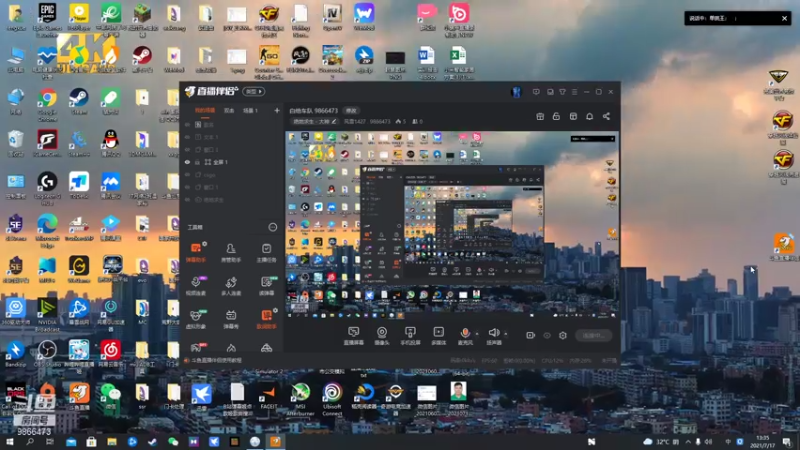Click the taskbar search icon
The width and height of the screenshot is (800, 450).
tap(30, 442)
